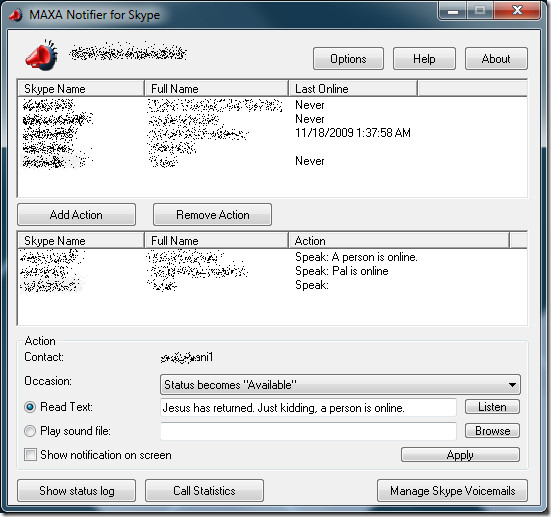Select the empty 'Speak:' action row
Viewport: 551px width, 517px height.
click(x=272, y=285)
